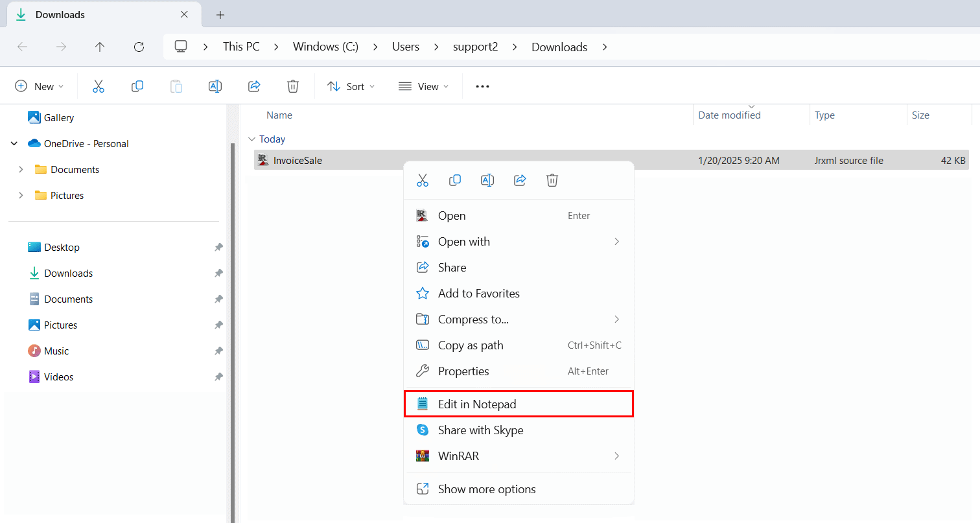Click the chevron after This PC in the address bar
The height and width of the screenshot is (523, 980).
(x=276, y=47)
